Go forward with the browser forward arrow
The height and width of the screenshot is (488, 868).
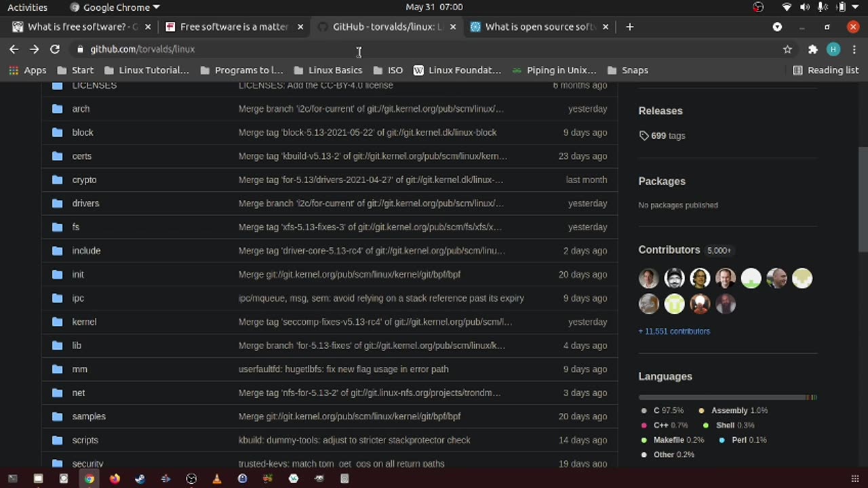click(34, 49)
